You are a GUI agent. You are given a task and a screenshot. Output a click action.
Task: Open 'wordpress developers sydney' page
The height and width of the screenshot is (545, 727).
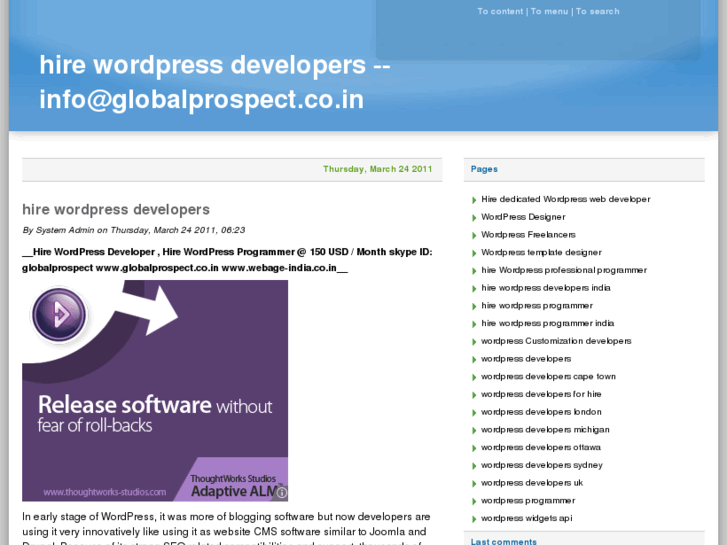541,465
